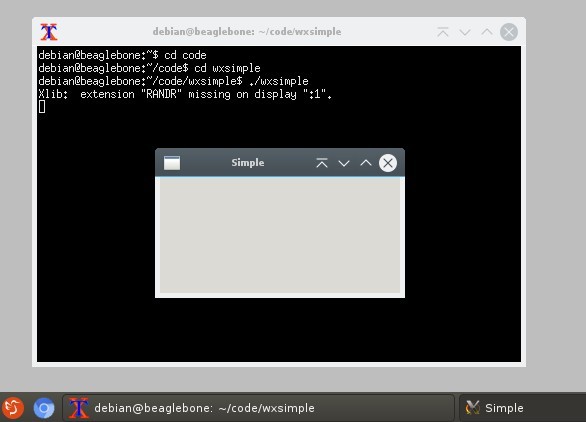Switch to Simple taskbar entry
The image size is (586, 422).
(522, 408)
